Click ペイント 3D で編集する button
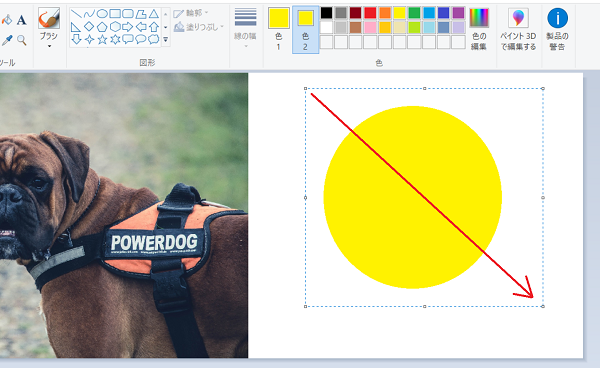Screen dimensions: 600x368 (x=518, y=29)
